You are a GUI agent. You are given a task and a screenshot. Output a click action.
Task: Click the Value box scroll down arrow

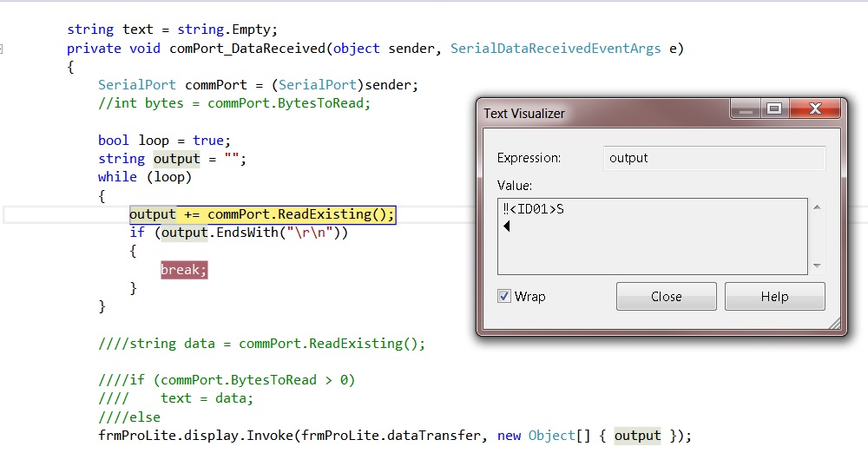pyautogui.click(x=817, y=266)
